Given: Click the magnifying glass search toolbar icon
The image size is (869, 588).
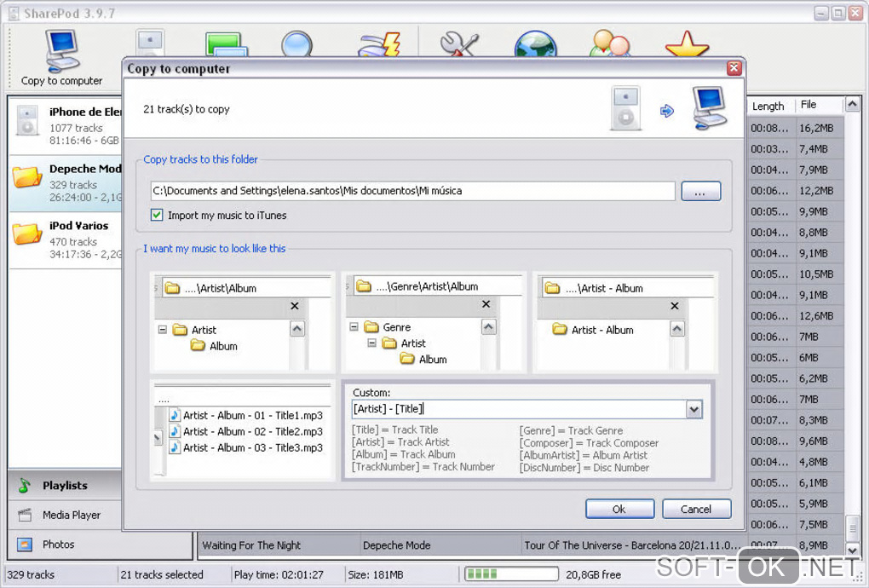Looking at the screenshot, I should (x=296, y=43).
